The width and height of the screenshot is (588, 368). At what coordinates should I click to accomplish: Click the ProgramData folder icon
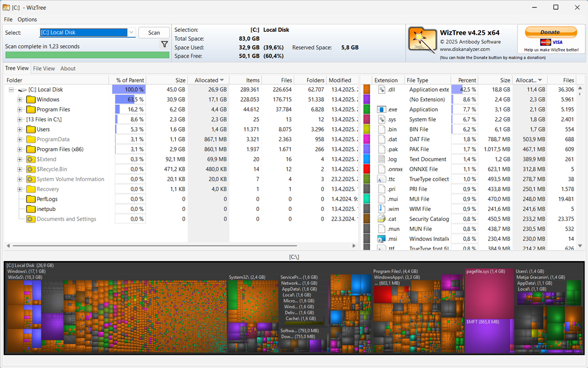pos(31,139)
